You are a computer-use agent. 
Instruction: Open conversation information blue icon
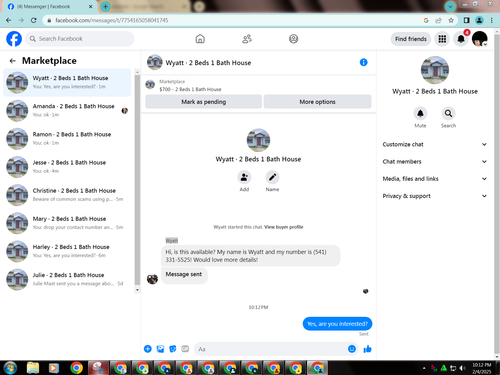click(363, 62)
